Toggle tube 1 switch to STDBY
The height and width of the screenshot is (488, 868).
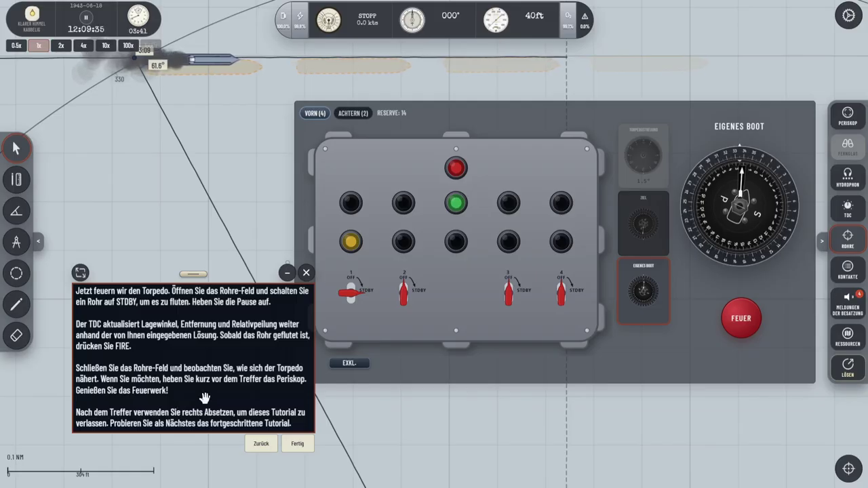pyautogui.click(x=351, y=292)
